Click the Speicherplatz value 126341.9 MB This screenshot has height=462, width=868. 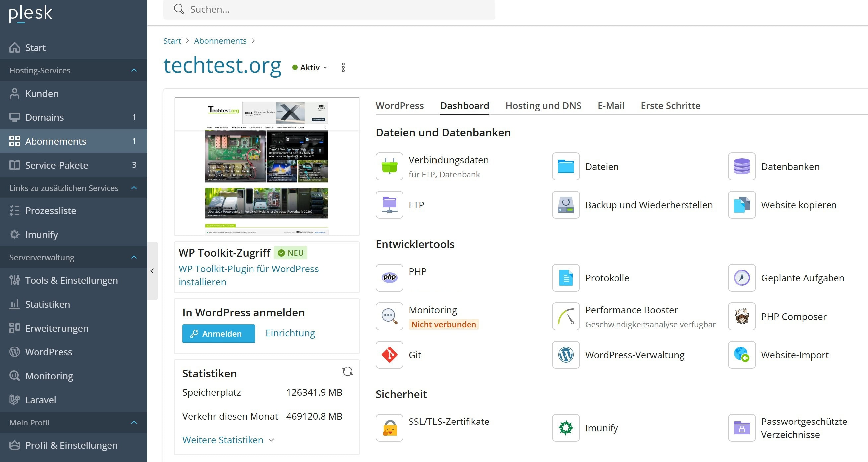pos(314,392)
